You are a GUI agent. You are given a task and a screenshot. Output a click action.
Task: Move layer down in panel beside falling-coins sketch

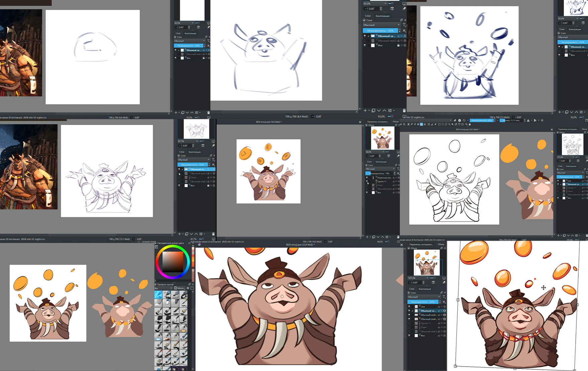pos(379,110)
